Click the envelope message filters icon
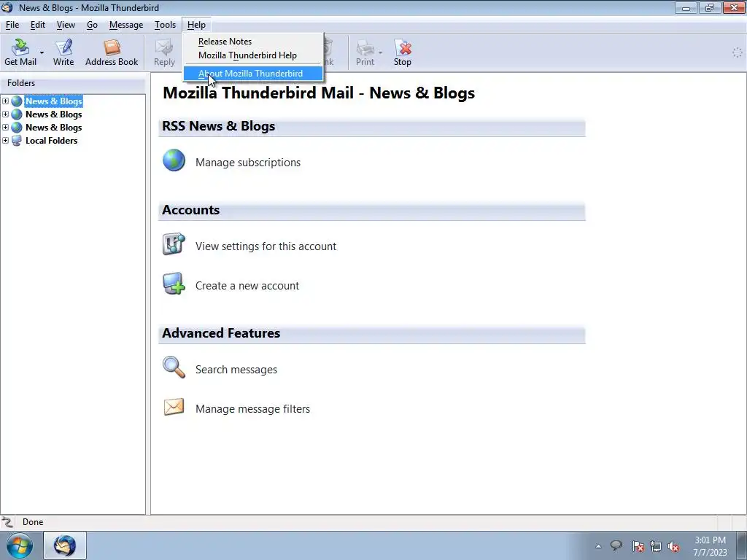This screenshot has width=747, height=560. (x=174, y=407)
